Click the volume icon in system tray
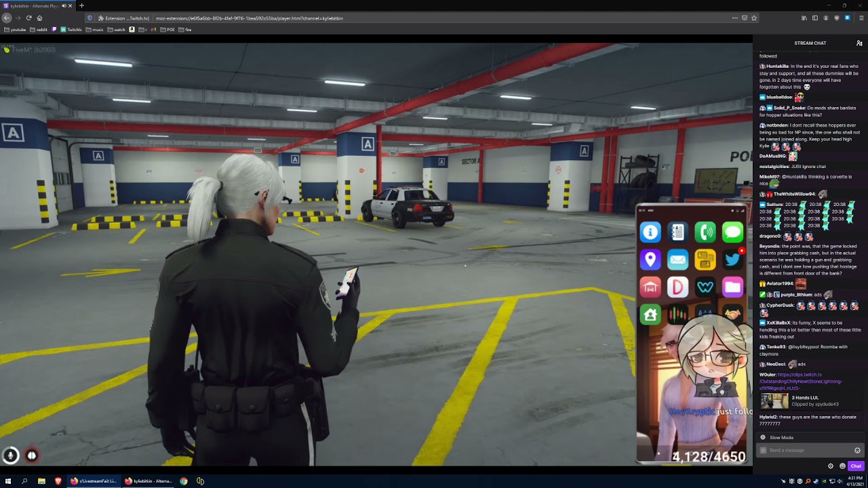868x488 pixels. [x=840, y=481]
